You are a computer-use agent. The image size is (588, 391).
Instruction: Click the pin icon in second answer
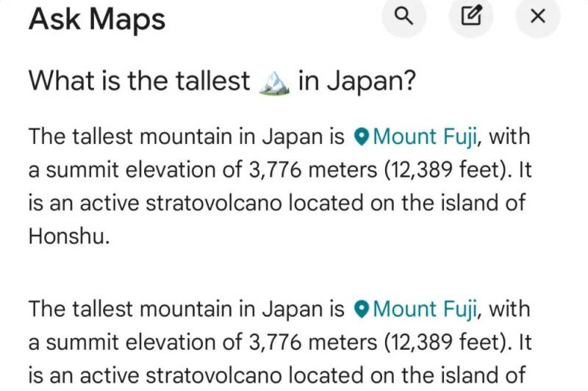point(361,309)
